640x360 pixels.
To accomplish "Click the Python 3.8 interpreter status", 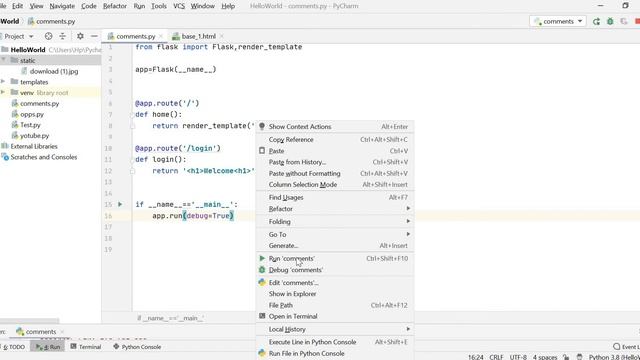I will point(614,357).
